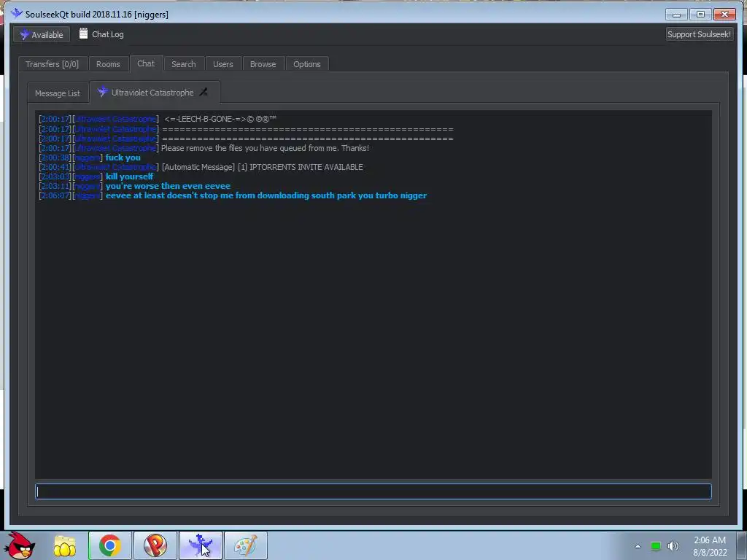This screenshot has width=747, height=560.
Task: Focus the chat message input field
Action: (x=373, y=491)
